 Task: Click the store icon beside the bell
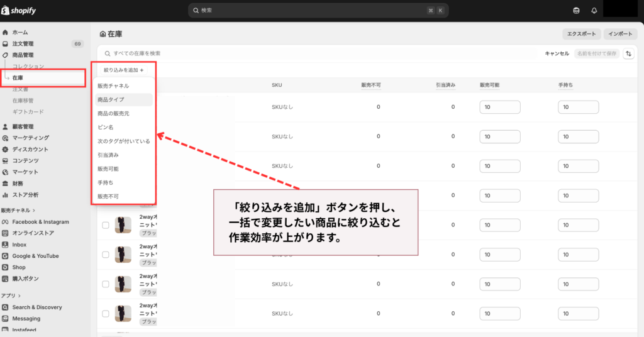point(576,11)
